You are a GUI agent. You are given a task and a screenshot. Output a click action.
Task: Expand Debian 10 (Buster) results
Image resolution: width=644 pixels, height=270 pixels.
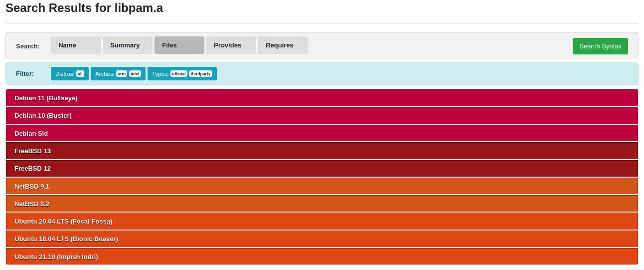point(322,115)
